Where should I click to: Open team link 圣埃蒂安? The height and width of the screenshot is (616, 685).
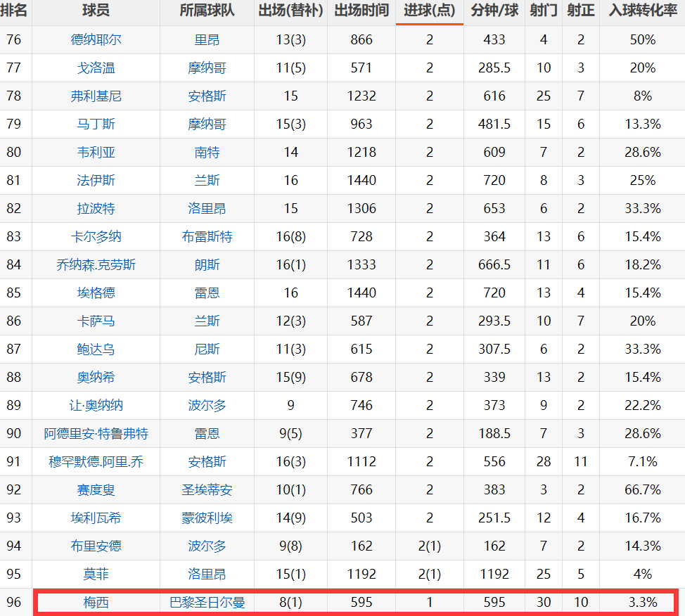[x=207, y=489]
